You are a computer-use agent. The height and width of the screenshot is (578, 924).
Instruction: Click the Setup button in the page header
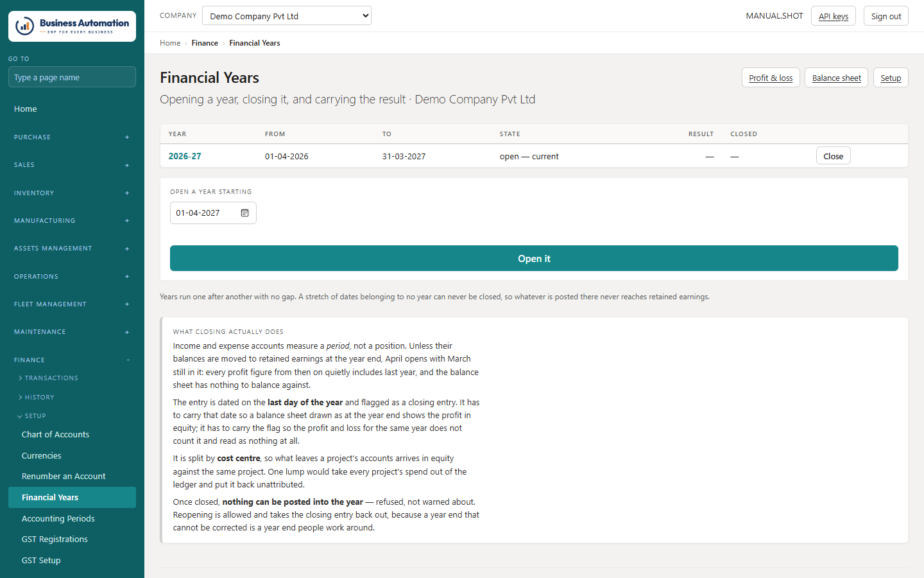(x=891, y=78)
